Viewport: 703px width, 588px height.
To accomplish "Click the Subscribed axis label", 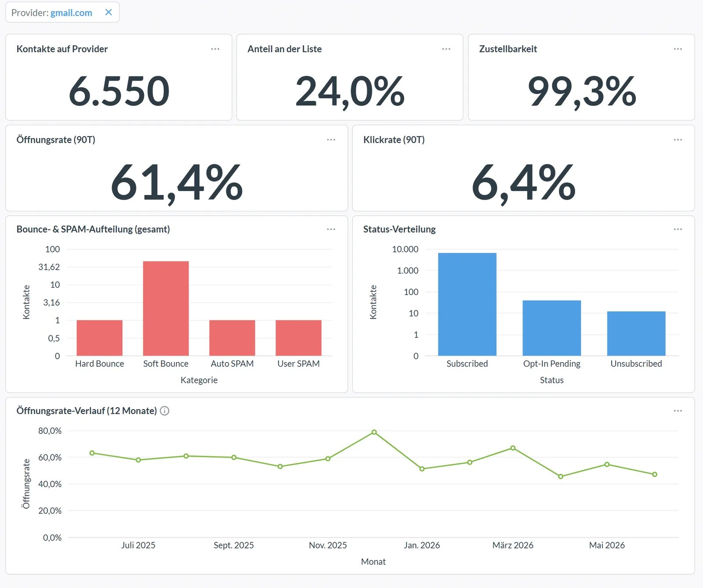I will 467,364.
